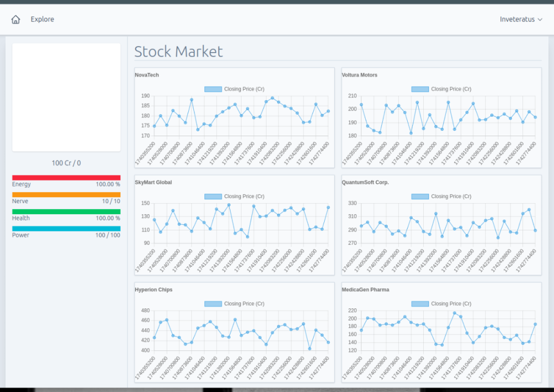Toggle SkyMart Global Closing Price legend box

(x=213, y=197)
